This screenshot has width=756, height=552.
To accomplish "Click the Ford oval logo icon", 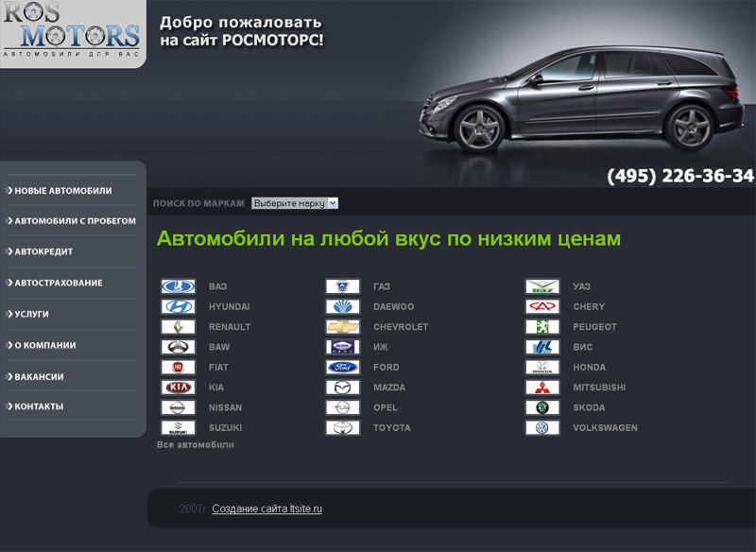I will coord(343,368).
